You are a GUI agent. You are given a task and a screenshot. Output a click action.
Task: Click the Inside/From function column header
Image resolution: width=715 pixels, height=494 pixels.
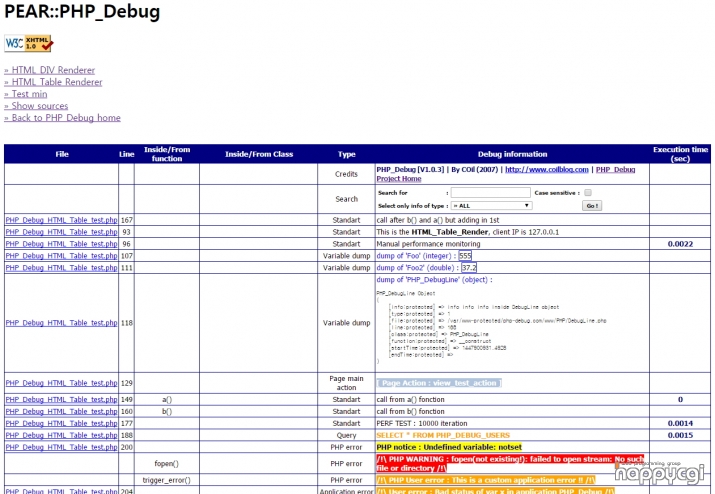[x=167, y=154]
